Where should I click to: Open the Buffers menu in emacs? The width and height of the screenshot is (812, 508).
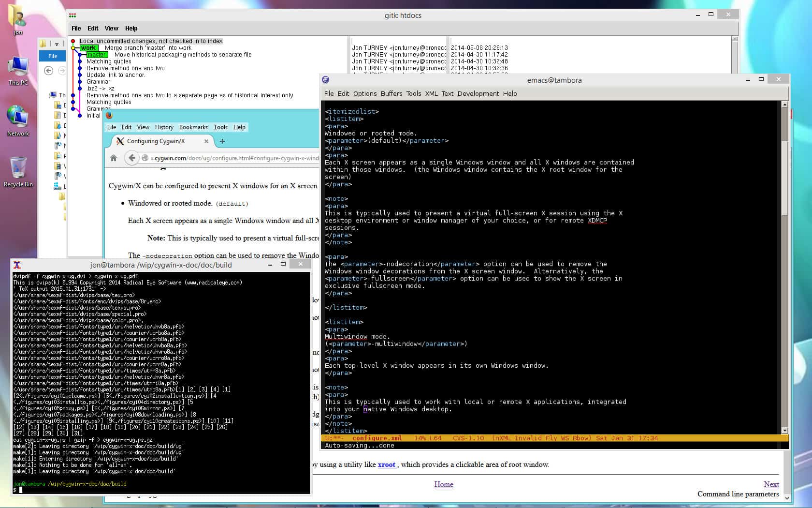click(391, 94)
